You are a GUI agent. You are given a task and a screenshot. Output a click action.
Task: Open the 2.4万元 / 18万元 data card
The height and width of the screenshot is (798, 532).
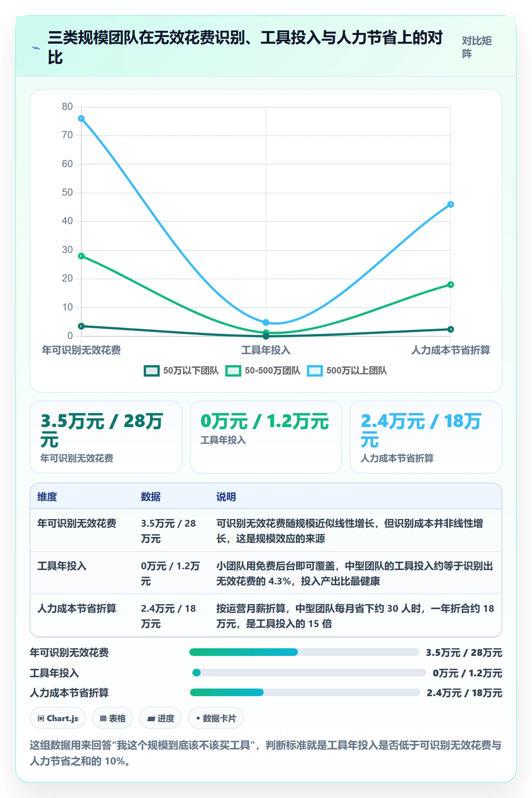coord(426,437)
